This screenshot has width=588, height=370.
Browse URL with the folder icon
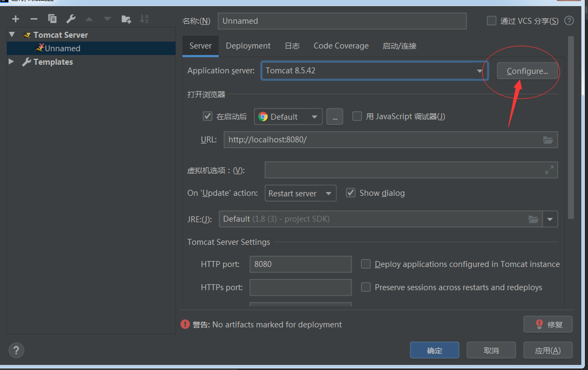tap(548, 140)
